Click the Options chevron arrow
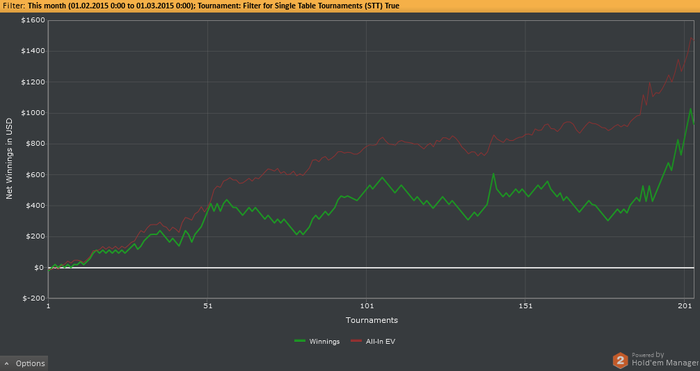700x371 pixels. coord(7,363)
